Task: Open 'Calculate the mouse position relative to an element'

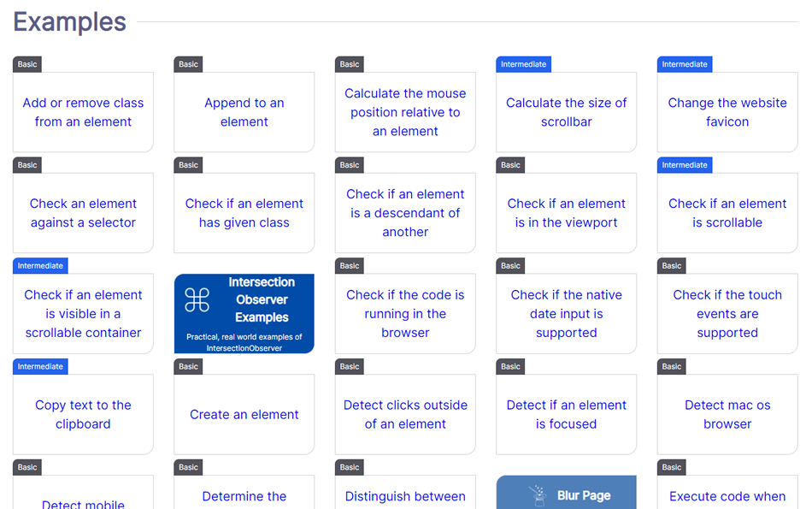Action: 405,112
